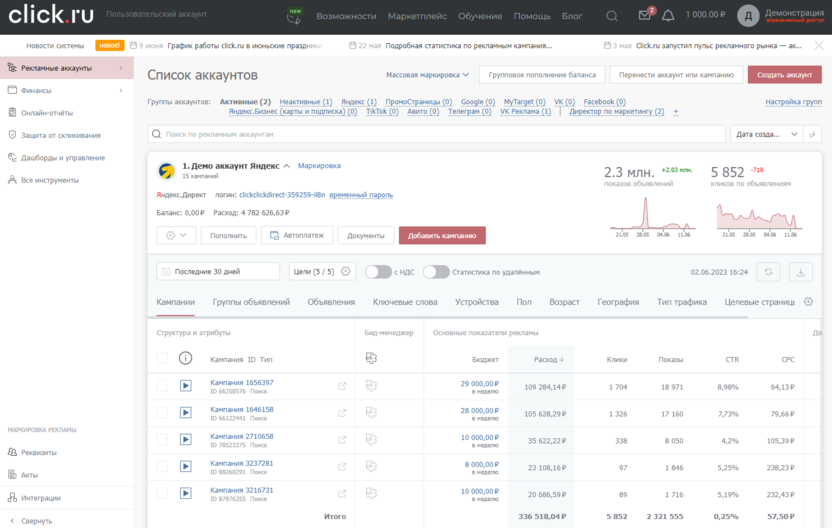832x528 pixels.
Task: Click the refresh statistics icon
Action: tap(768, 271)
